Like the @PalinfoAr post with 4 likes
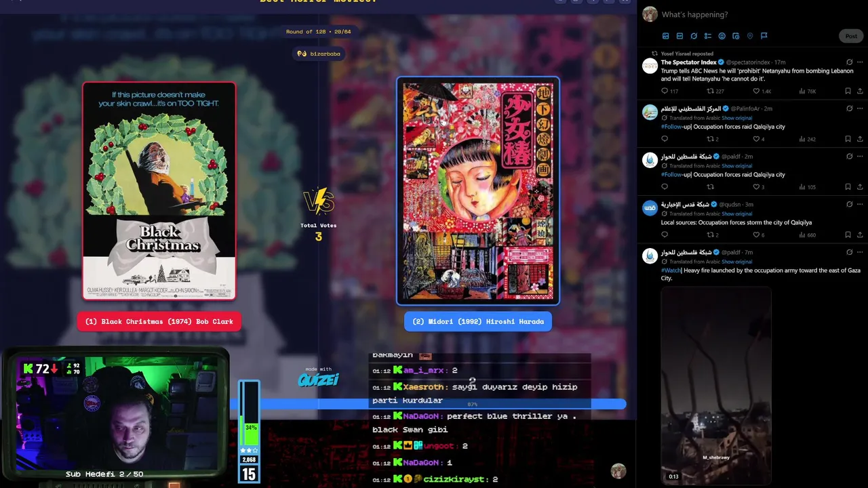This screenshot has width=868, height=488. click(x=756, y=139)
